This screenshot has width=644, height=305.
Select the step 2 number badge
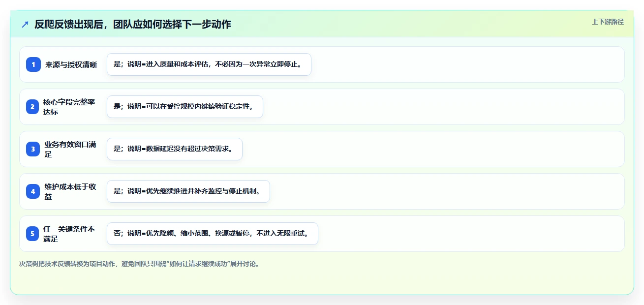(32, 107)
